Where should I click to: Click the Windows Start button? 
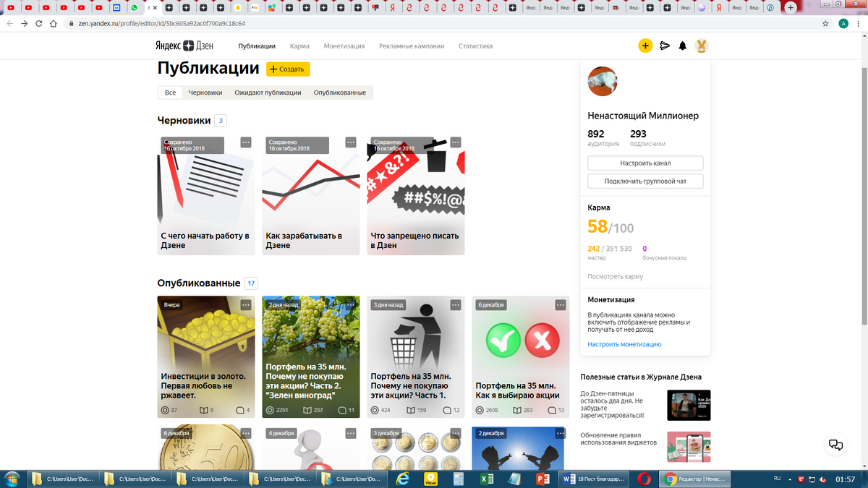pyautogui.click(x=12, y=479)
